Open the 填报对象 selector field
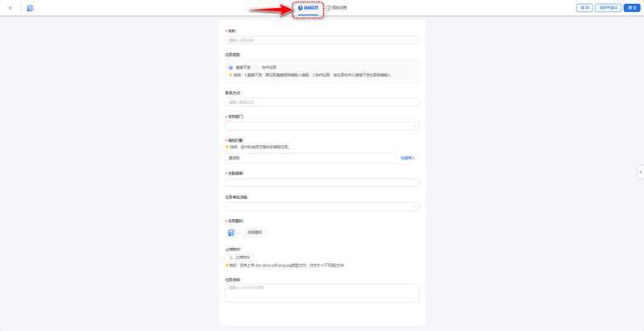Viewport: 644px width, 331px height. pyautogui.click(x=311, y=158)
